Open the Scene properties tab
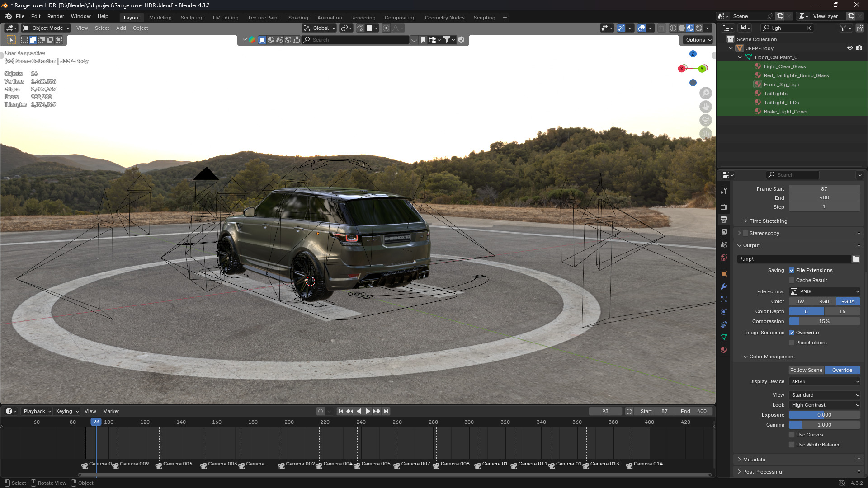868x488 pixels. (x=724, y=244)
